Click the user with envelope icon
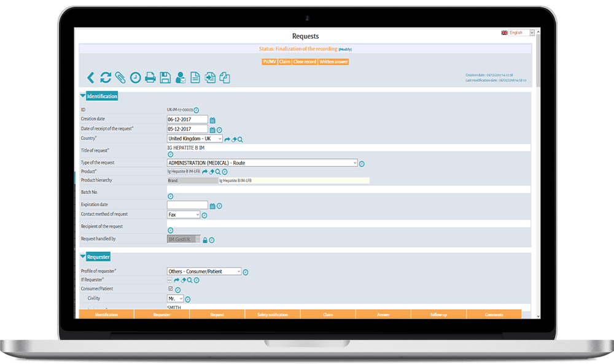This screenshot has height=364, width=614. pos(180,77)
